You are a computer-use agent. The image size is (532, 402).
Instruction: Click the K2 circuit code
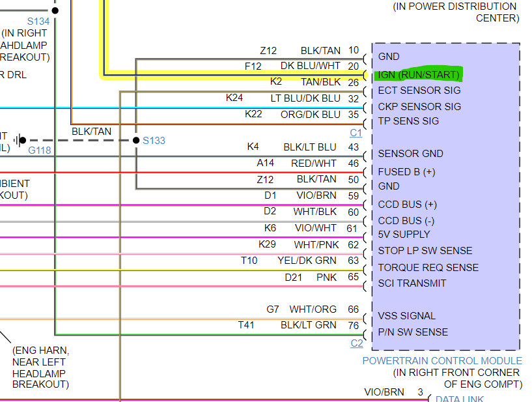276,81
